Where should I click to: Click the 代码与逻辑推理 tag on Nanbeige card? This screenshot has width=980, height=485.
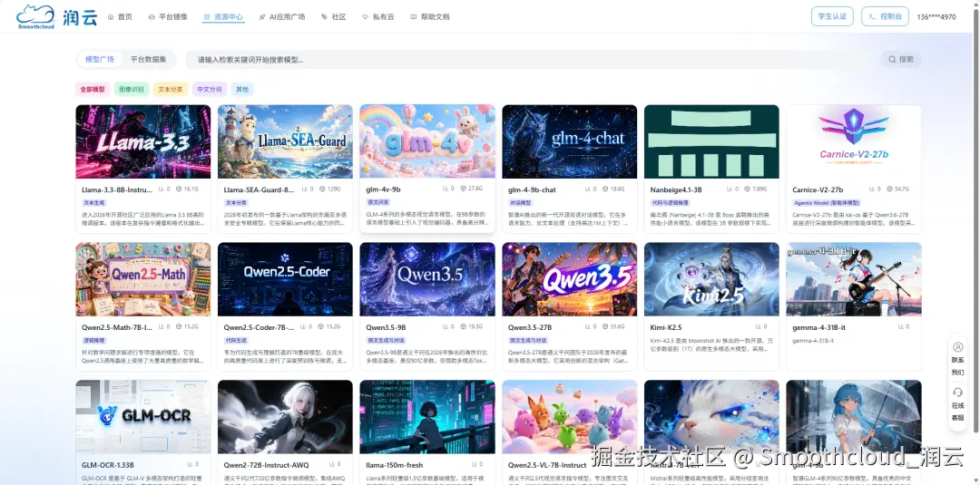point(670,203)
